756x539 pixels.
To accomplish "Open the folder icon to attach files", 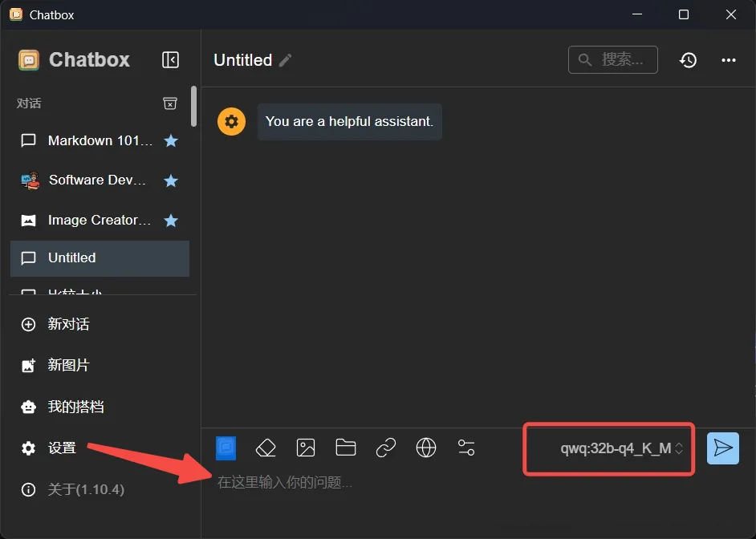I will pyautogui.click(x=346, y=448).
